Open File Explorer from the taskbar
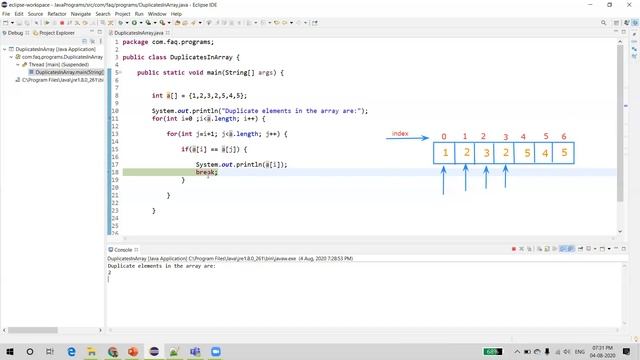The height and width of the screenshot is (360, 640). [x=92, y=351]
